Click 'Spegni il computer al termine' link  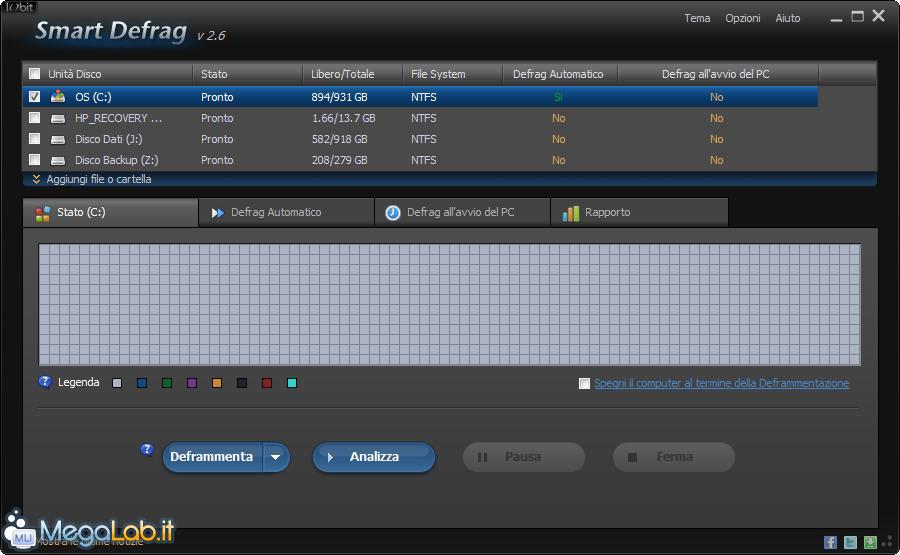(x=721, y=383)
